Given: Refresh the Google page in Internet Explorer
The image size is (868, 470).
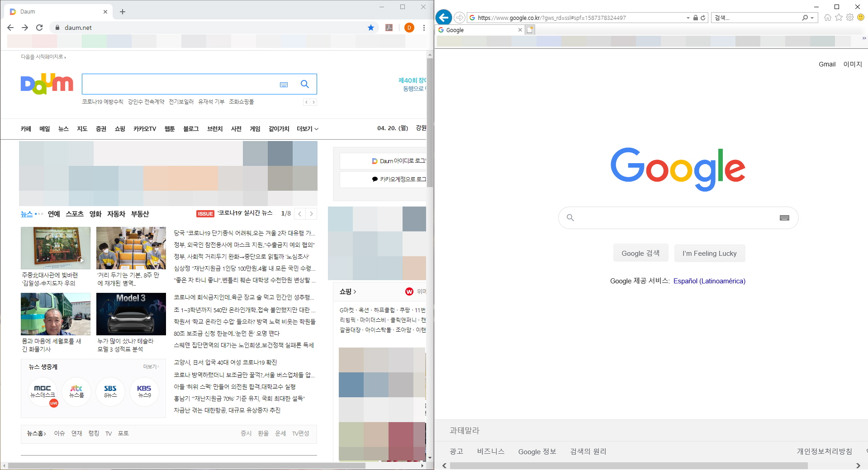Looking at the screenshot, I should coord(703,18).
